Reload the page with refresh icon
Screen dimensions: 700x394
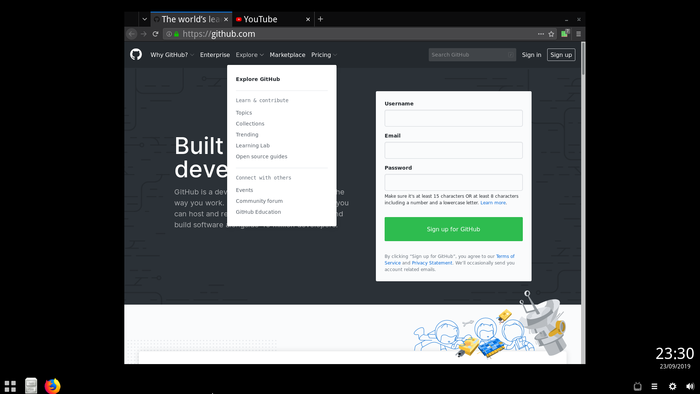tap(155, 34)
